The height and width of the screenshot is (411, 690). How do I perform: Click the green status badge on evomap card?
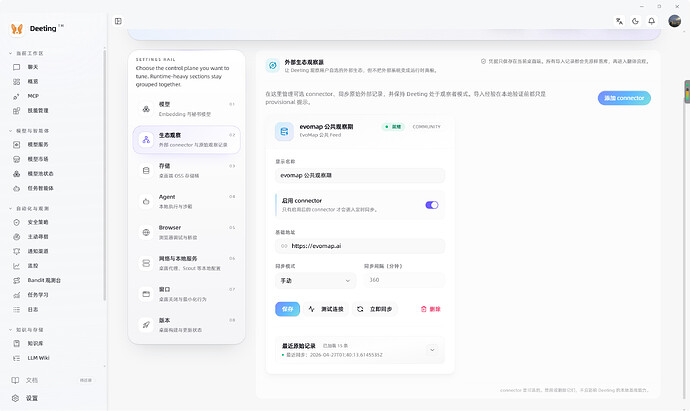(x=393, y=127)
